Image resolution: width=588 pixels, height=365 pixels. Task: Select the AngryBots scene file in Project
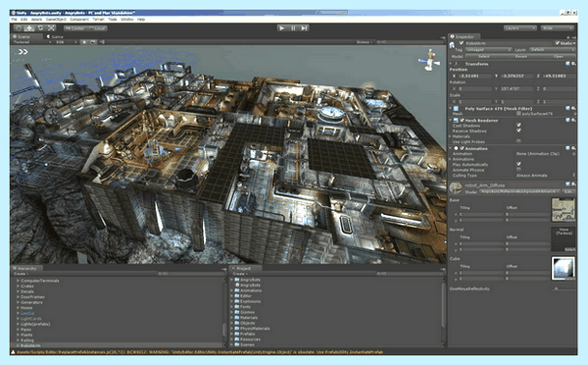point(247,286)
